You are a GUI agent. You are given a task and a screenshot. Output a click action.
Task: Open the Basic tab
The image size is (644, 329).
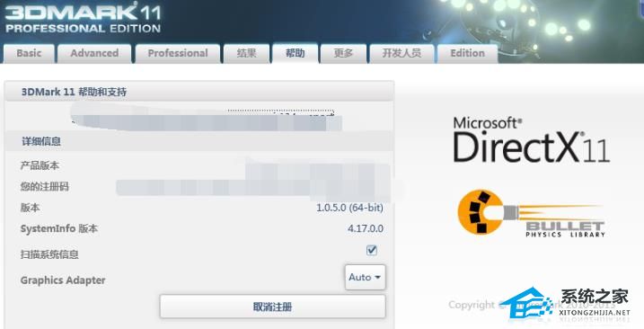point(29,53)
